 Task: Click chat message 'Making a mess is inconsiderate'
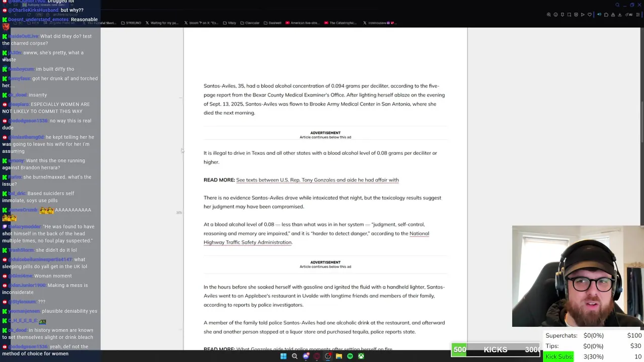point(45,289)
